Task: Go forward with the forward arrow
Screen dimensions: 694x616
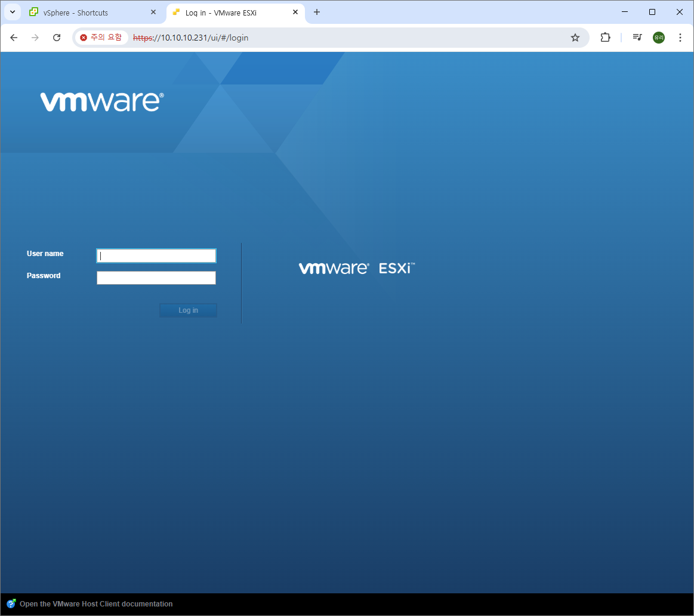Action: point(35,38)
